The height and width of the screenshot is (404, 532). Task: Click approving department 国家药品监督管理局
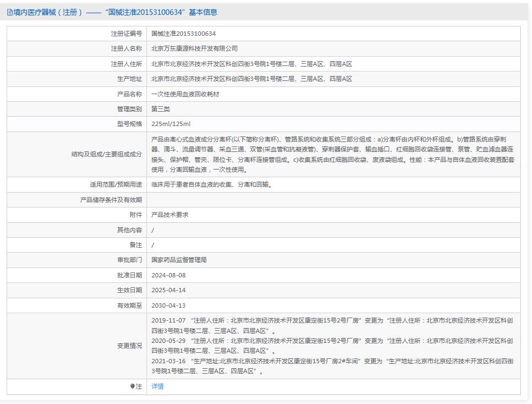click(179, 260)
